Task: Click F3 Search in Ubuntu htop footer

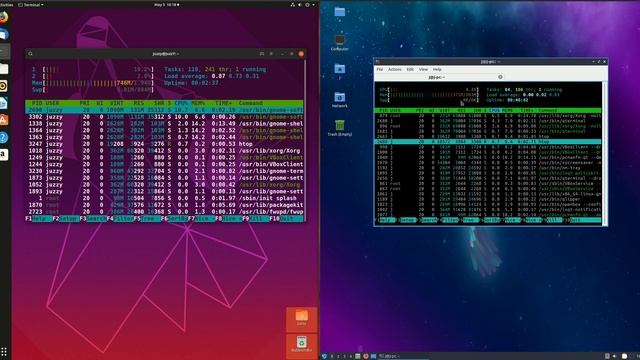Action: [x=93, y=219]
